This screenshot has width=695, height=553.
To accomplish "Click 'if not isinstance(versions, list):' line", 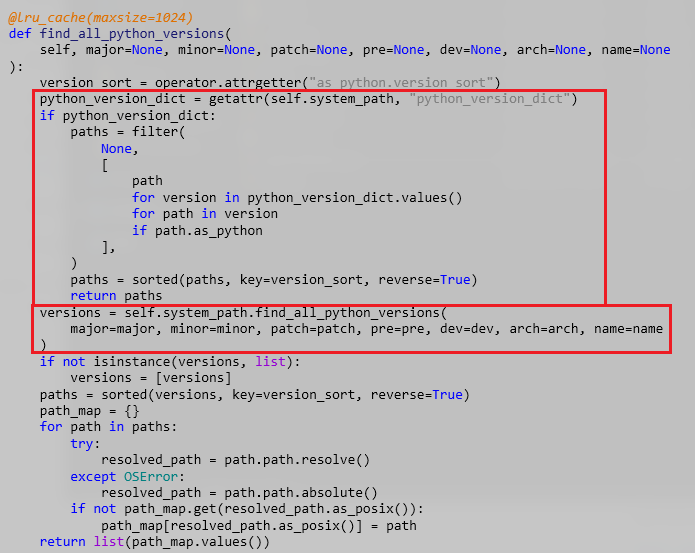I will pos(170,362).
